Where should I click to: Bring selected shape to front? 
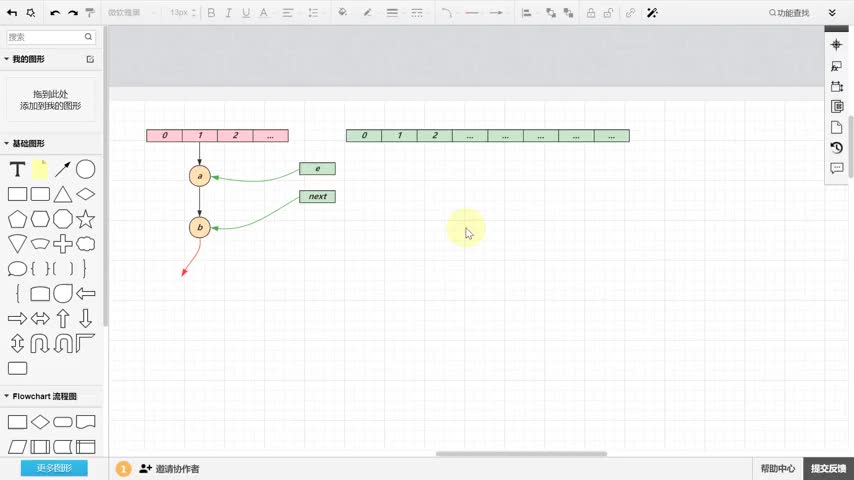551,13
